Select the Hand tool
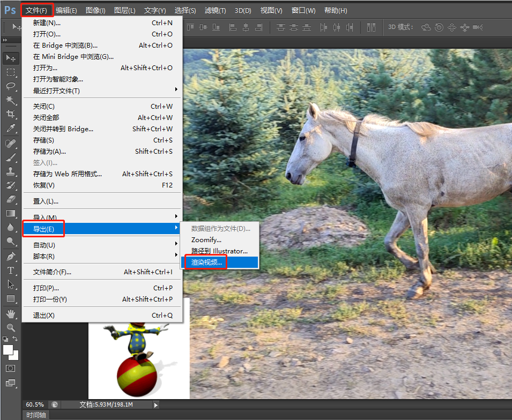The image size is (512, 420). click(x=11, y=314)
